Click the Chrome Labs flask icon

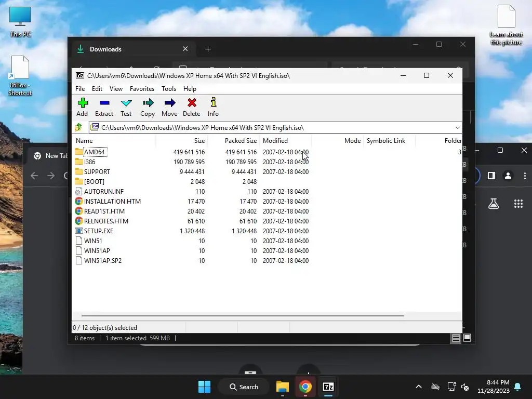(x=494, y=204)
